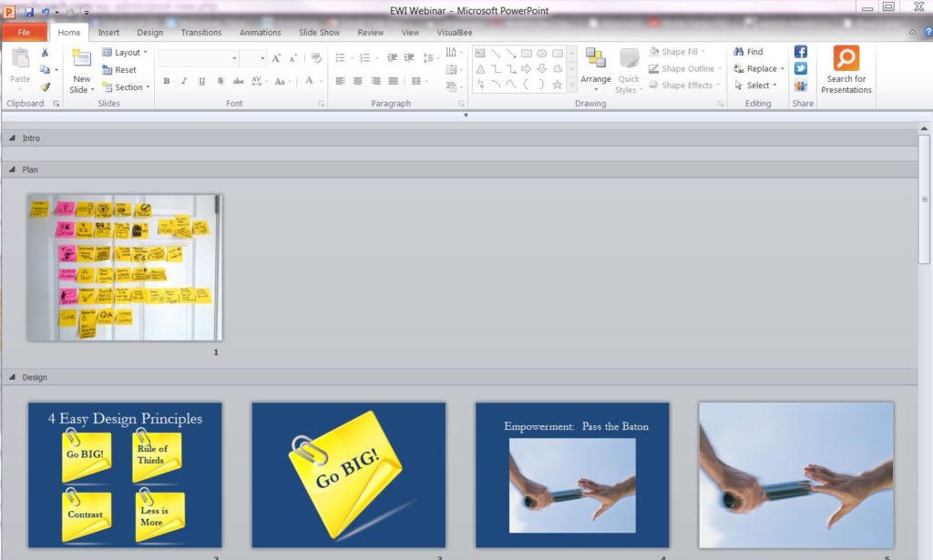Image resolution: width=933 pixels, height=560 pixels.
Task: Select the Italic formatting icon
Action: pyautogui.click(x=183, y=80)
